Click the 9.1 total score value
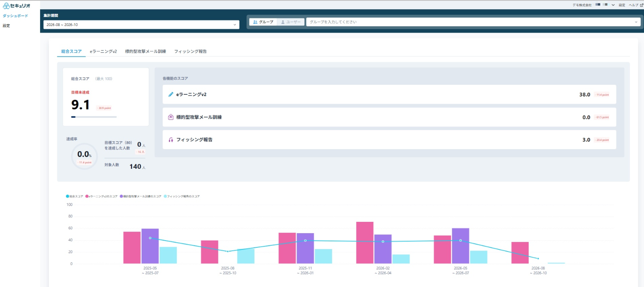Viewport: 644px width, 287px height. (81, 105)
